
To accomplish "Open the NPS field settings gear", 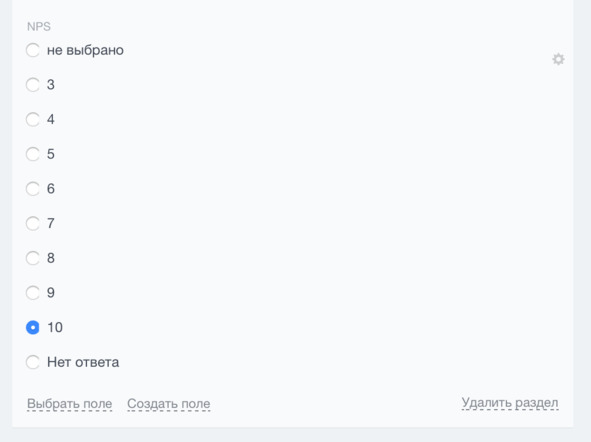I will pos(558,59).
